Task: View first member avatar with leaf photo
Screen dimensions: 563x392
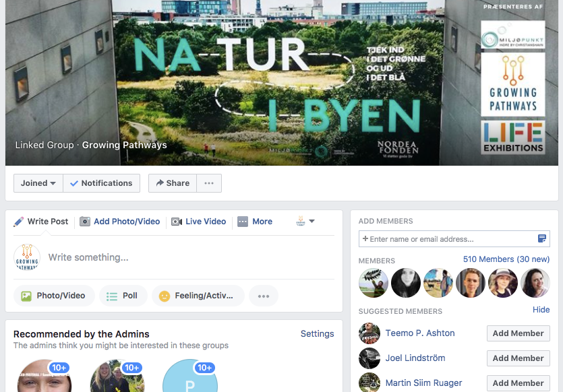Action: click(374, 283)
